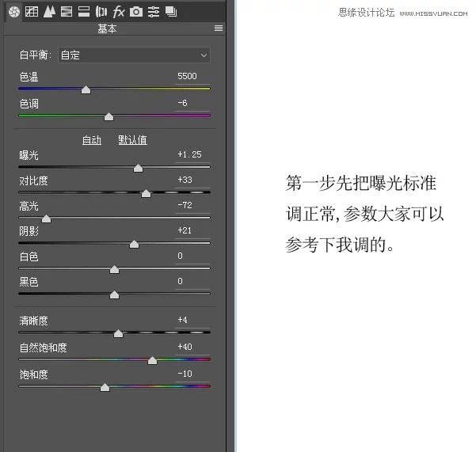Click the 对比度 label
Viewport: 476px width, 452px height.
[x=34, y=180]
